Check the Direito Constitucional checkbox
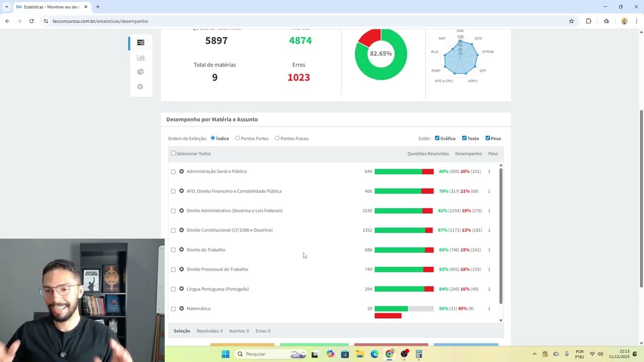 [x=173, y=230]
